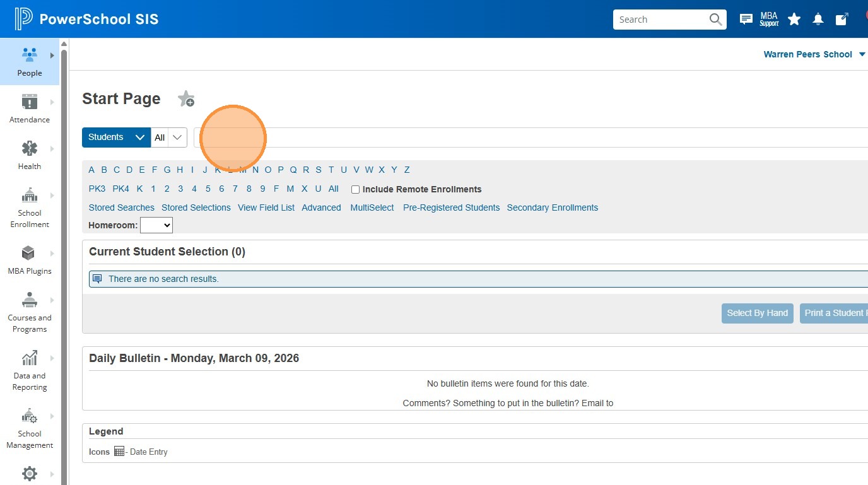Open the All filter dropdown beside Students

pyautogui.click(x=169, y=137)
